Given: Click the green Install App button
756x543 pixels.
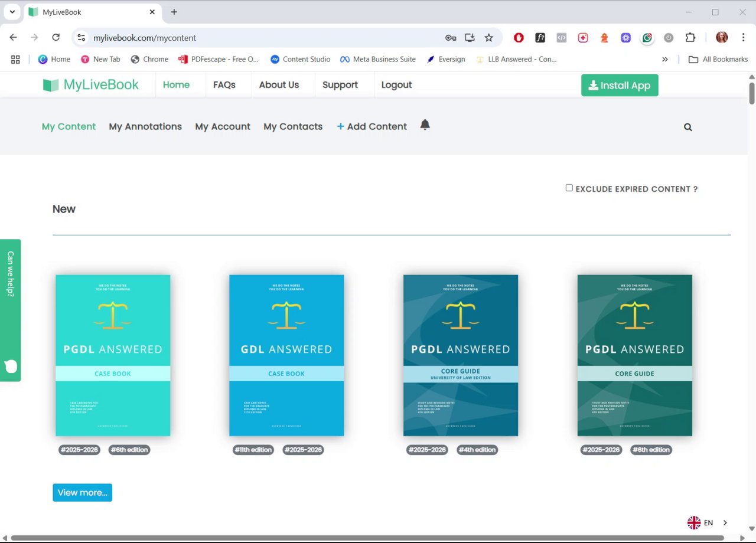Looking at the screenshot, I should (620, 85).
